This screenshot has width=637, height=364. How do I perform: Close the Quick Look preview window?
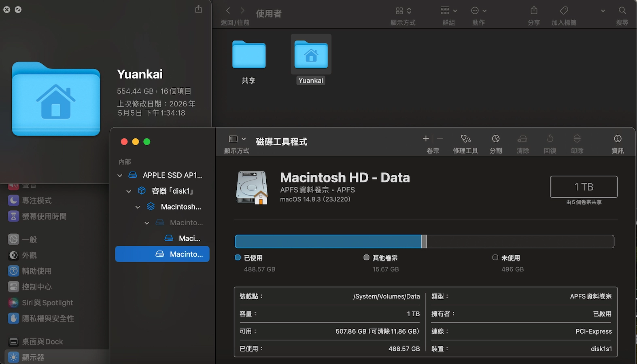click(7, 9)
